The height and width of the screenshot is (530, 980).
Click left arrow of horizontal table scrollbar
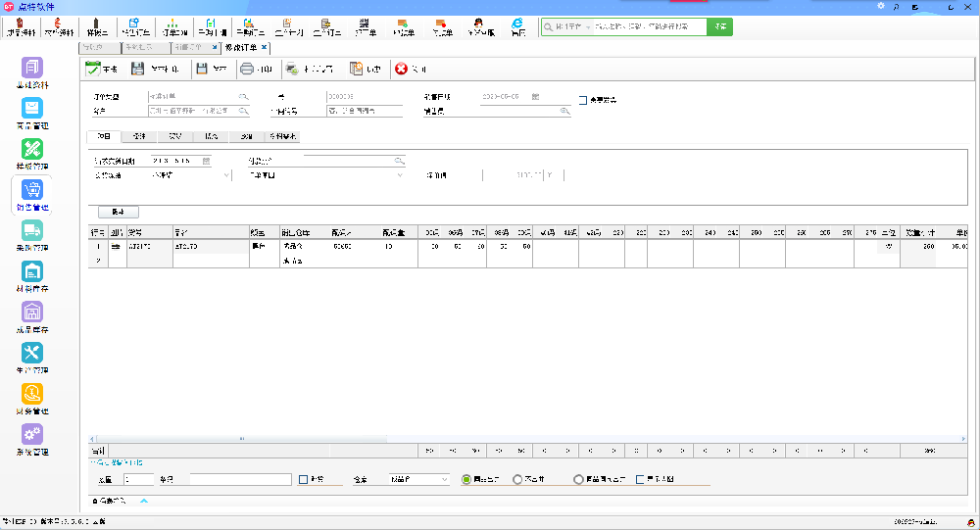pyautogui.click(x=92, y=439)
